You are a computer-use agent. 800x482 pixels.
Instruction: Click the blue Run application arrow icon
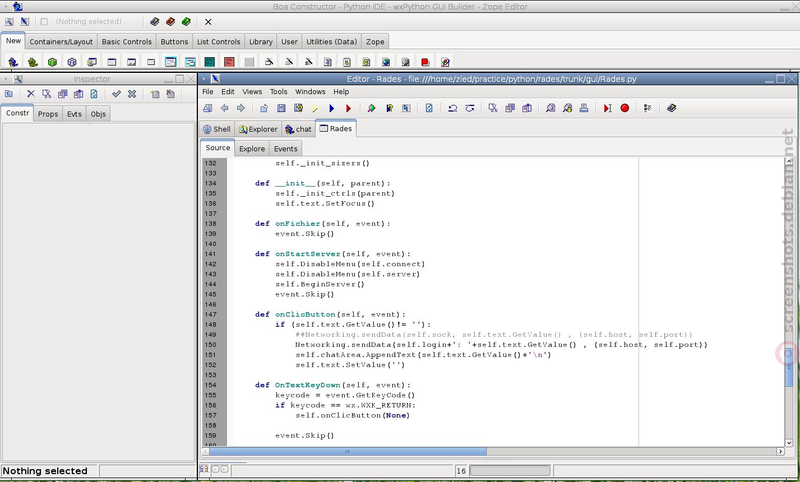click(332, 108)
